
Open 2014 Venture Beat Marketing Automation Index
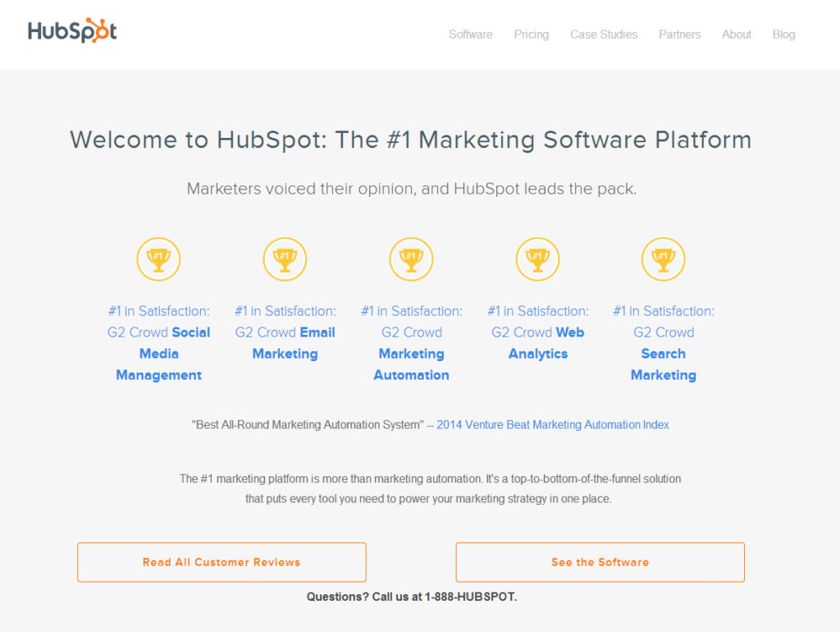click(553, 424)
